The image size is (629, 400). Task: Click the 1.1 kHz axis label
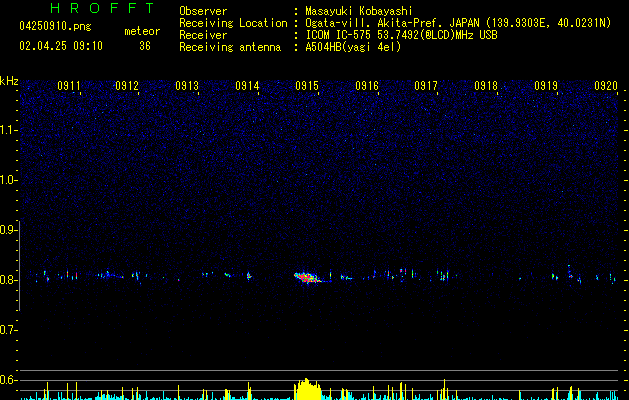click(x=8, y=130)
